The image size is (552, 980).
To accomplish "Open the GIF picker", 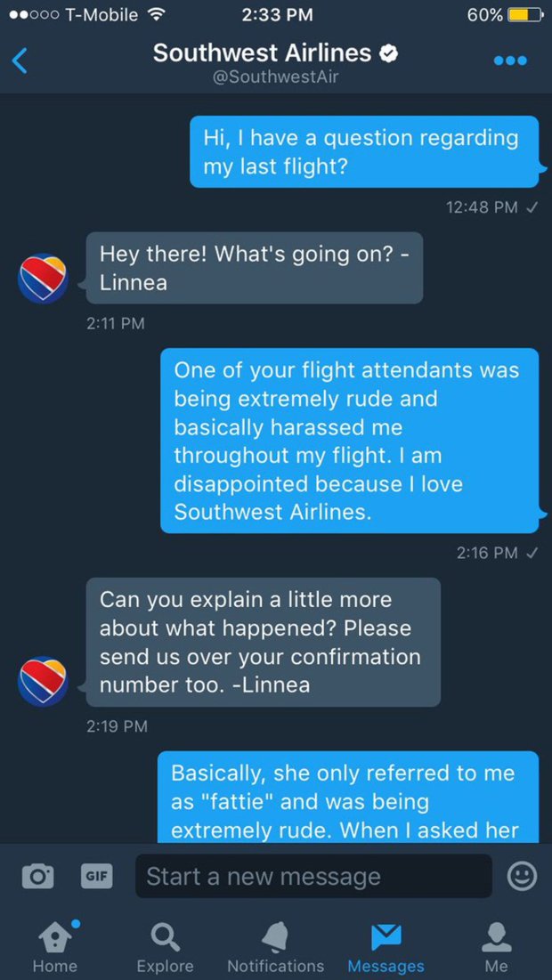I will 96,876.
